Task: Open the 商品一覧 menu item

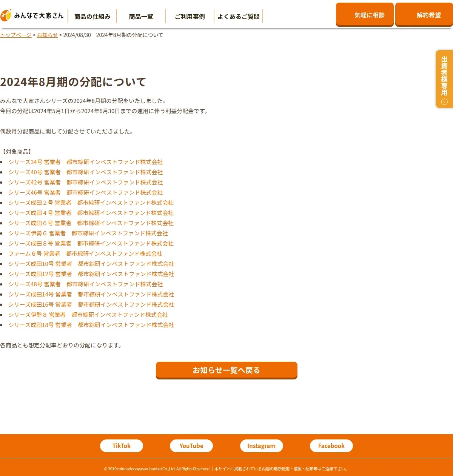Action: (141, 17)
